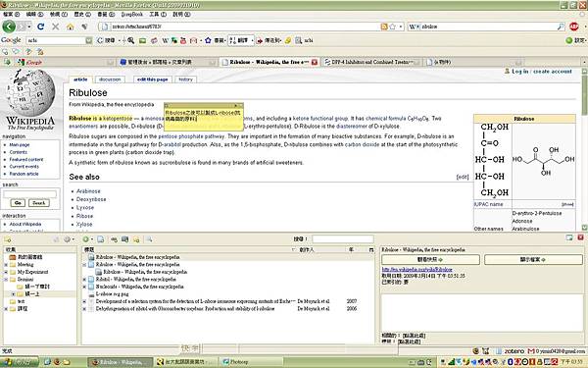Click Zotero advanced search magnifier icon
588x368 pixels.
pos(149,239)
